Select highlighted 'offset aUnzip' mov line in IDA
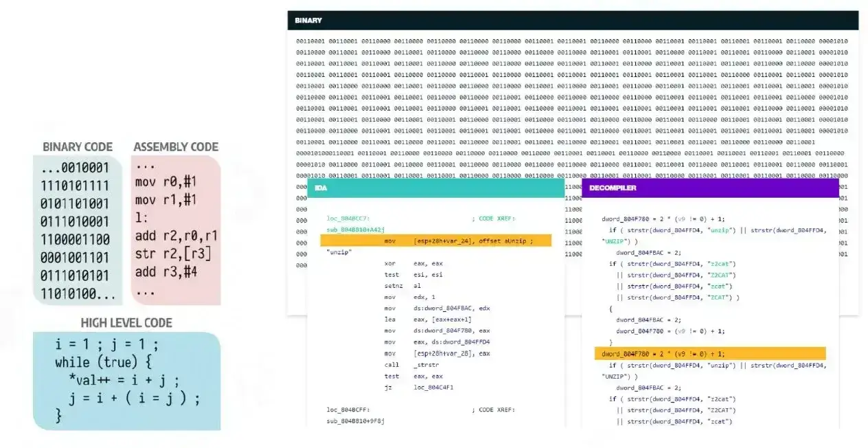Viewport: 868px width, 448px height. click(x=436, y=240)
